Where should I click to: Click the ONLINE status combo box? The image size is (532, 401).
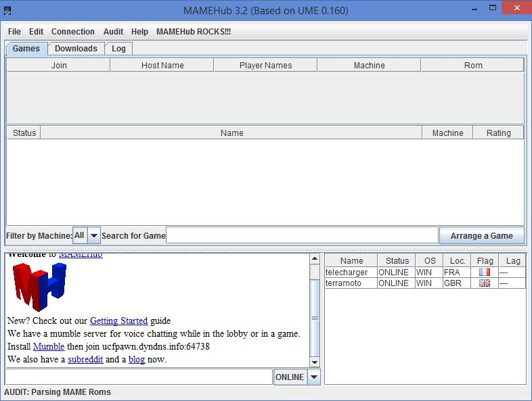(297, 377)
